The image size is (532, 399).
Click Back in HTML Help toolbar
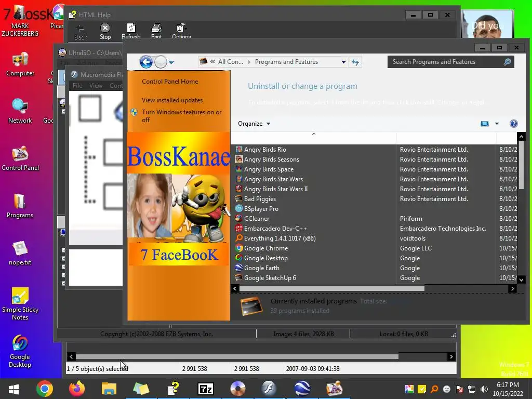(81, 32)
